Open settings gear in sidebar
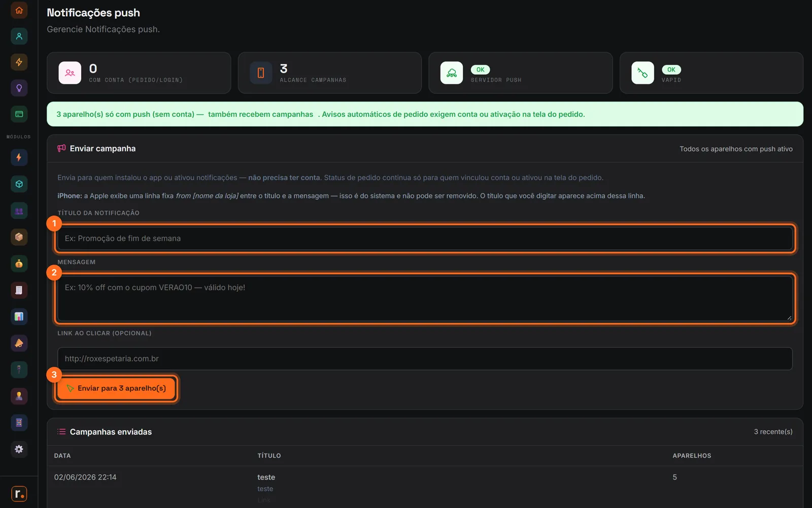 pos(19,449)
